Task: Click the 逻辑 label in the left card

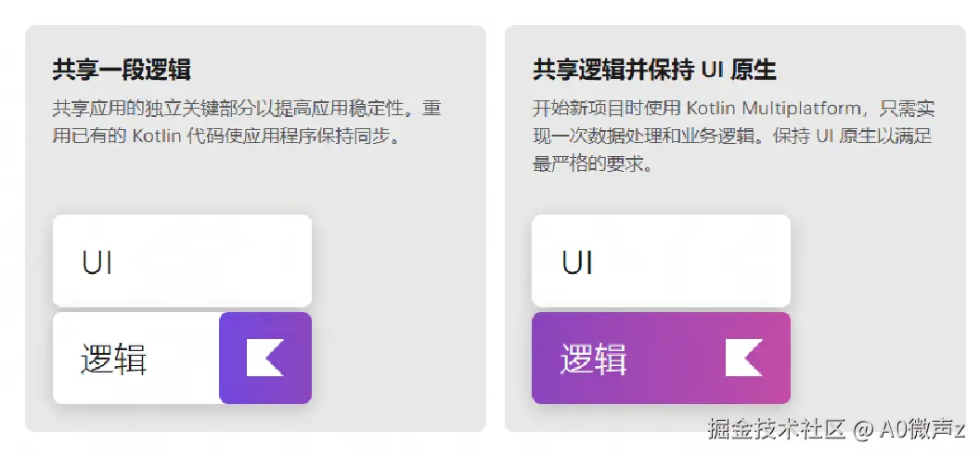Action: tap(114, 359)
